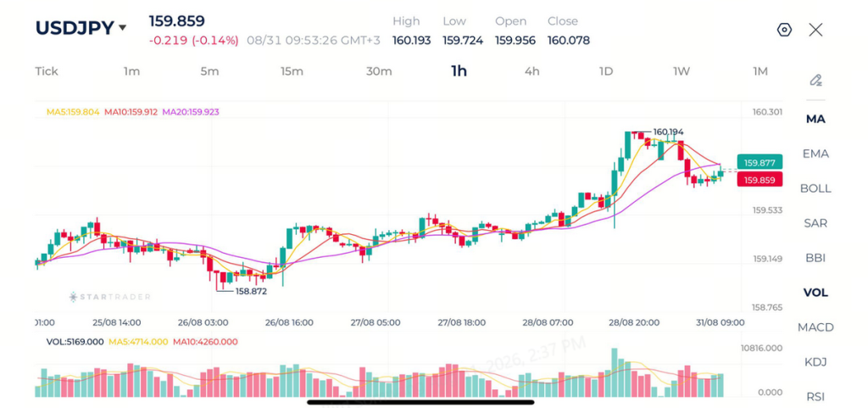Toggle the EMA indicator
Image resolution: width=868 pixels, height=408 pixels.
click(815, 154)
